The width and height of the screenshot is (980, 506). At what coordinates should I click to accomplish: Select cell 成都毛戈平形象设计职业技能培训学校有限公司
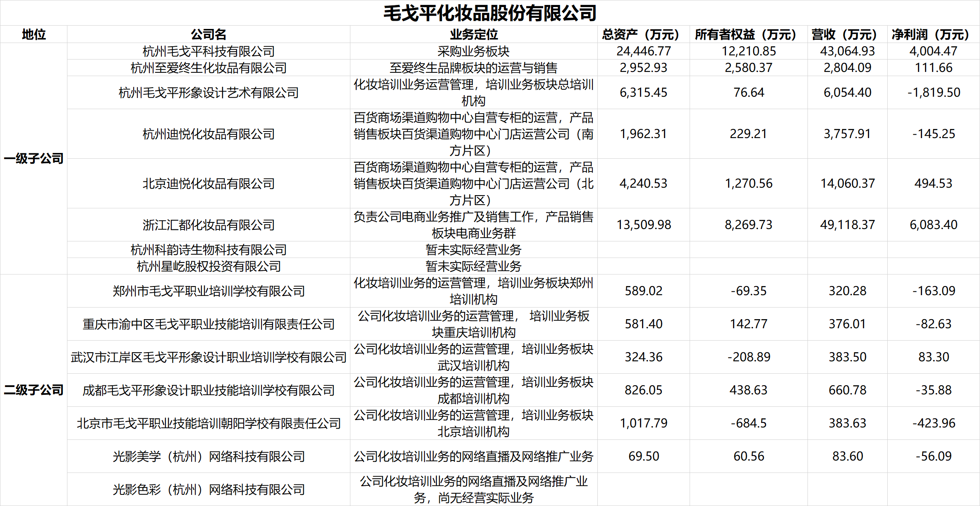[x=208, y=390]
